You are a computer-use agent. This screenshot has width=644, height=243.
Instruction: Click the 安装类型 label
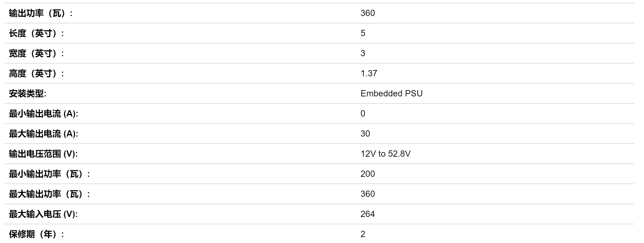27,94
